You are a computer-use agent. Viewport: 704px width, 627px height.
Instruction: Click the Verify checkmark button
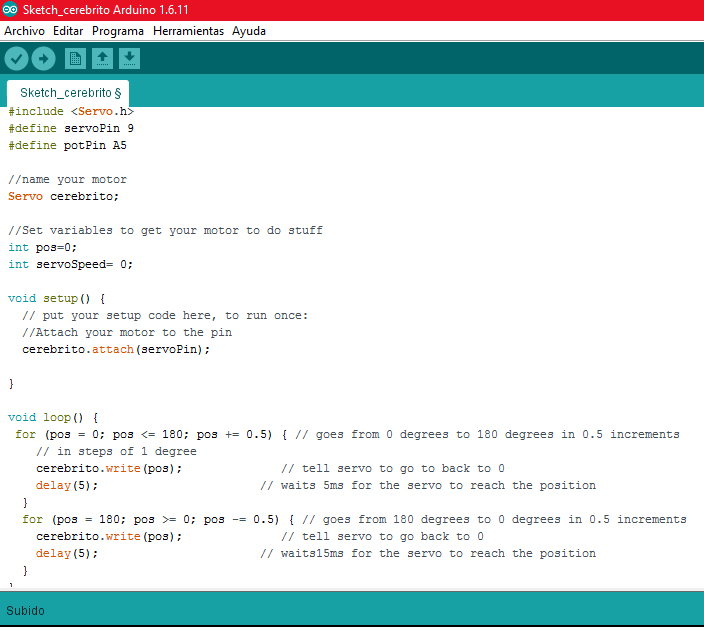pyautogui.click(x=17, y=58)
